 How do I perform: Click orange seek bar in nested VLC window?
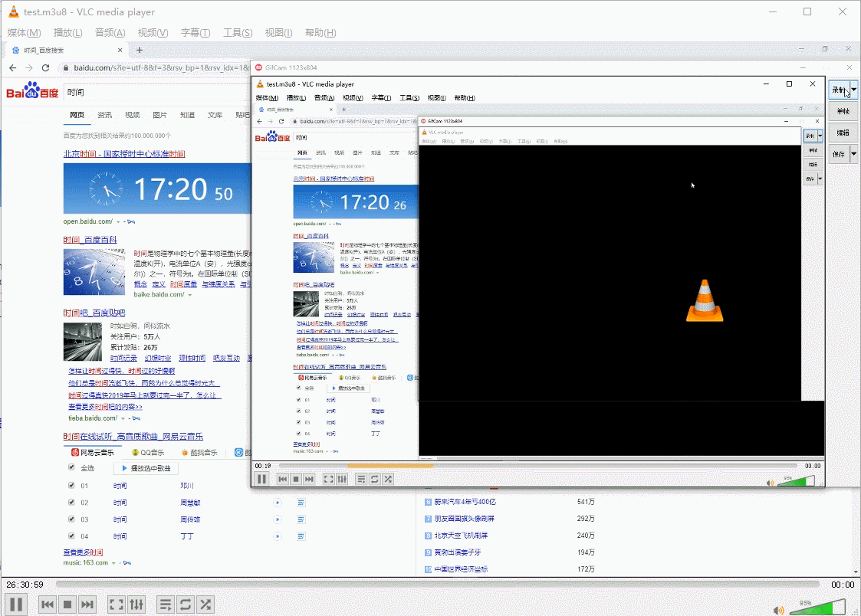click(390, 466)
